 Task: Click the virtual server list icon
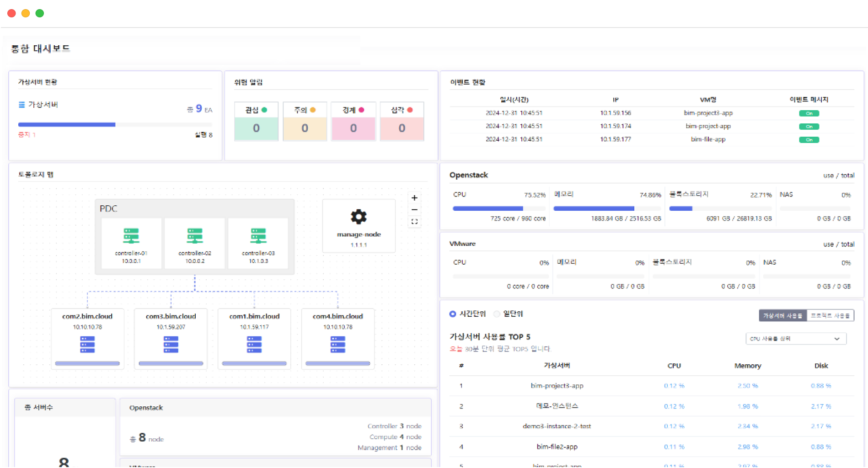(21, 105)
